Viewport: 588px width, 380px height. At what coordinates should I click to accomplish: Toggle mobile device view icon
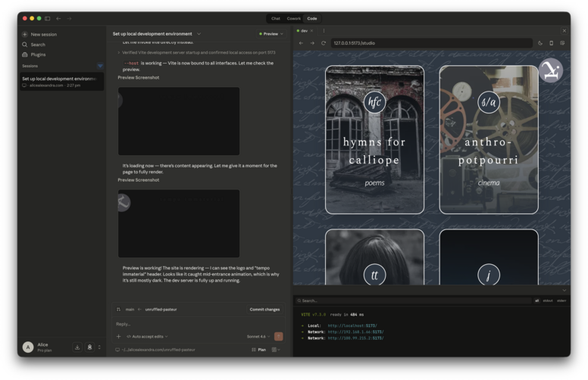click(552, 43)
